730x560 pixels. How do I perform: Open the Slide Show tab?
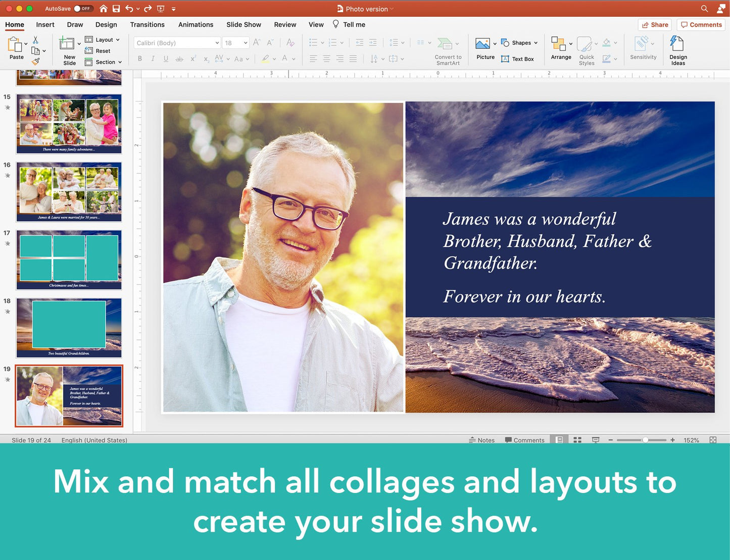click(244, 24)
